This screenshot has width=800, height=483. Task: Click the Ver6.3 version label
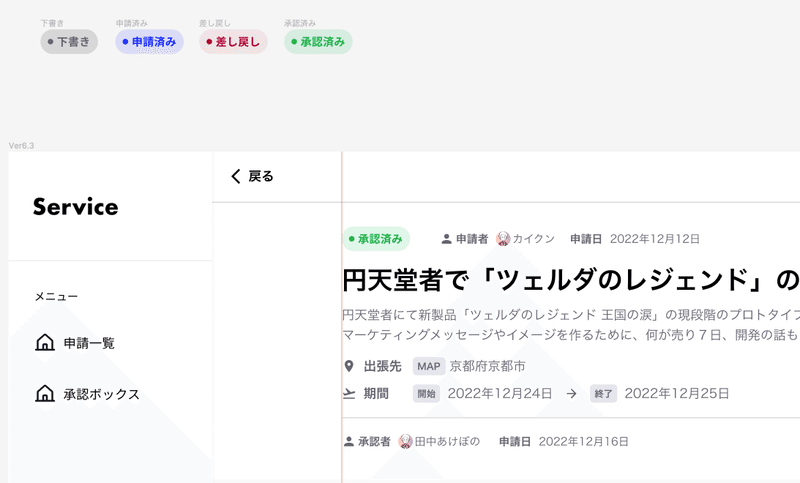(x=21, y=146)
